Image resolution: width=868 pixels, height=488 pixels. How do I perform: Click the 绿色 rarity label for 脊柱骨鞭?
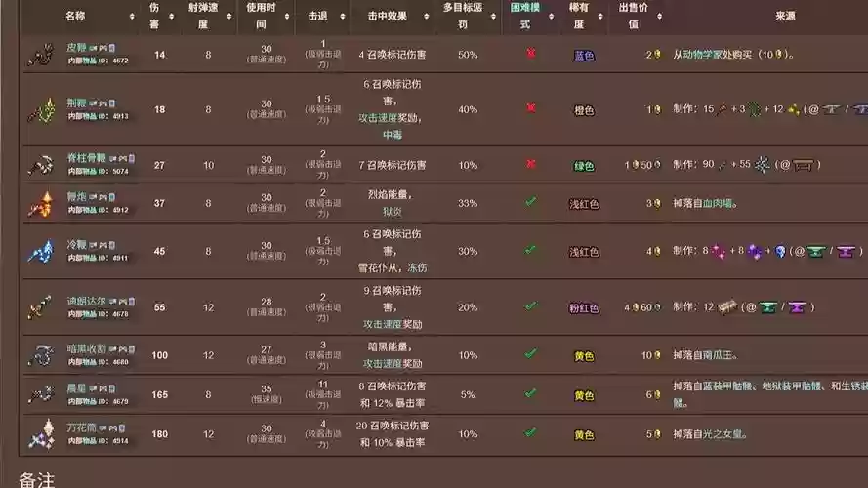[x=584, y=166]
